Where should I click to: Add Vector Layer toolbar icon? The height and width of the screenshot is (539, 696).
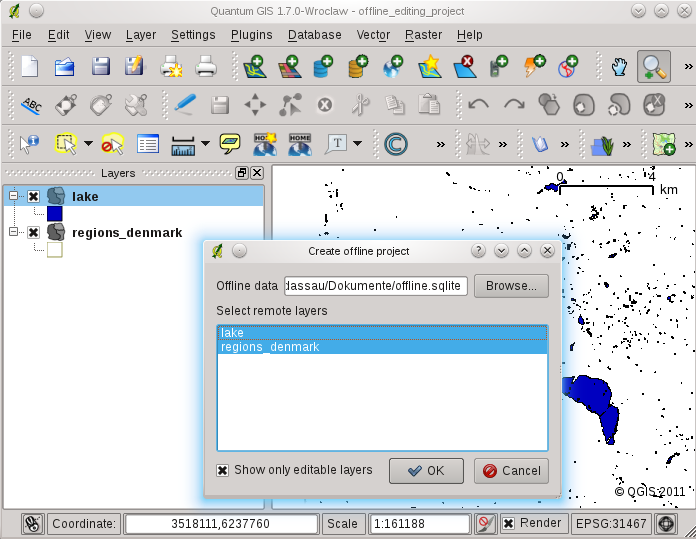[x=255, y=67]
